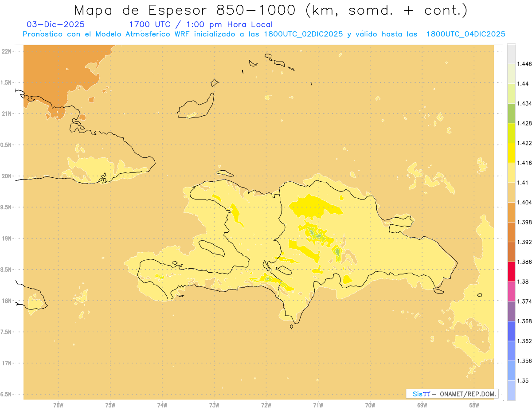The height and width of the screenshot is (411, 532).
Task: Pick the tan 1.404–1.41 legend band
Action: coord(511,192)
